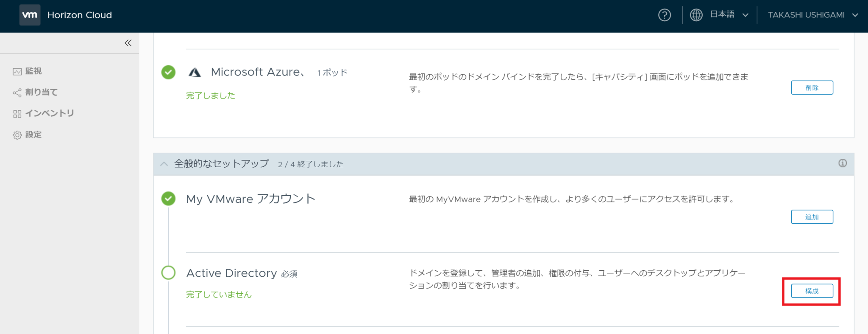
Task: Click green checkmark next to Microsoft Azure
Action: coord(168,72)
